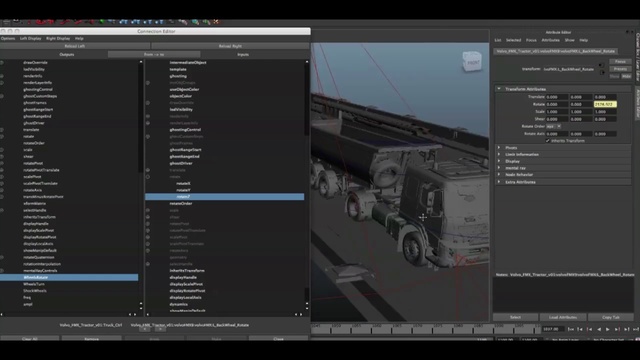Viewport: 640px width, 360px height.
Task: Open Rotate Order dropdown
Action: (554, 127)
